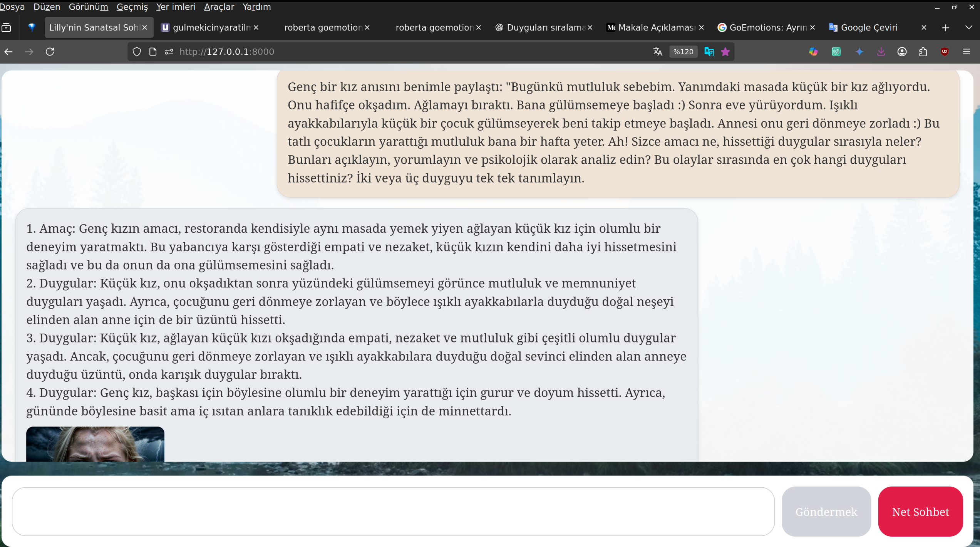
Task: Open a new tab with plus button
Action: click(x=946, y=28)
